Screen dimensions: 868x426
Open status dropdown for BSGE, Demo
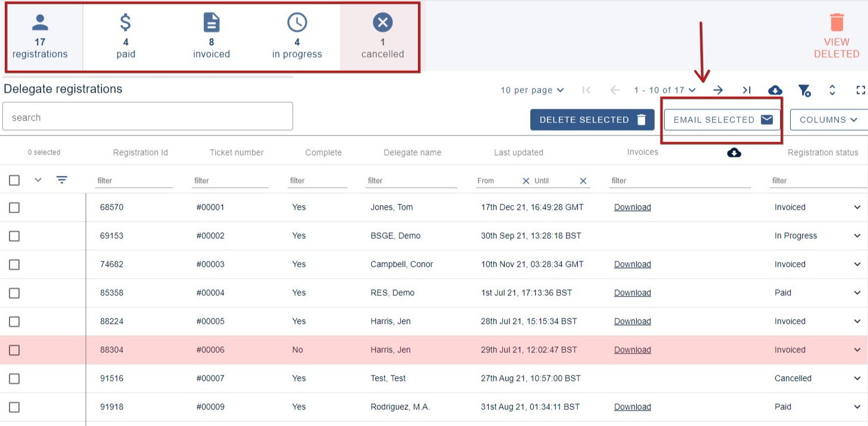pyautogui.click(x=857, y=236)
